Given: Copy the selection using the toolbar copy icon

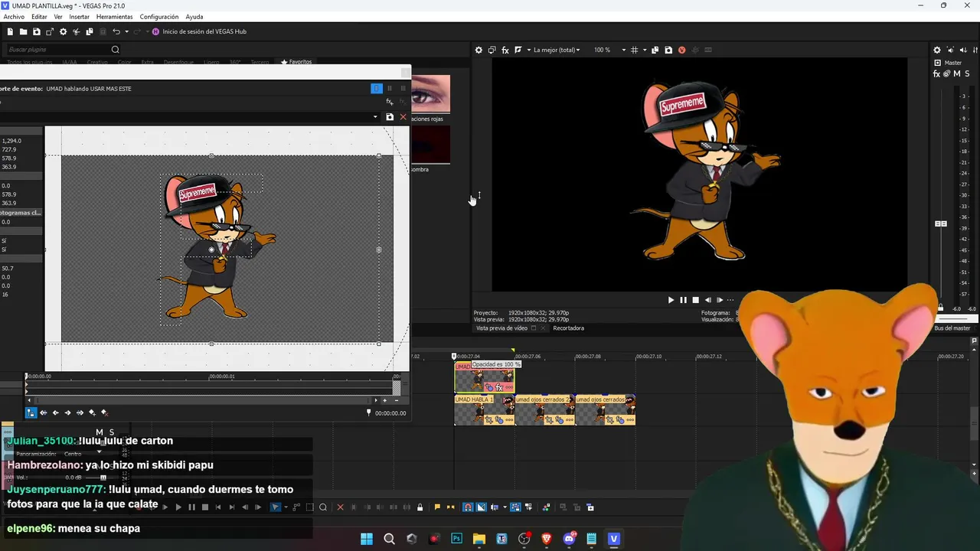Looking at the screenshot, I should 90,31.
